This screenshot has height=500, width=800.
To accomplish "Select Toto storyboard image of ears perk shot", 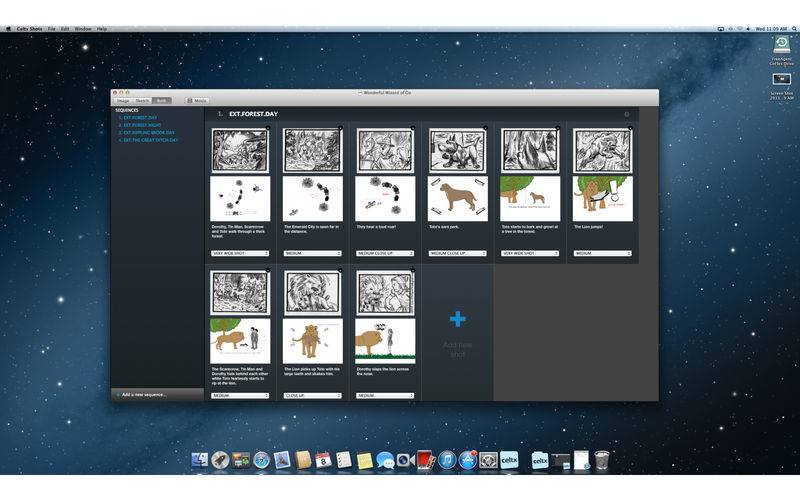I will pyautogui.click(x=457, y=151).
